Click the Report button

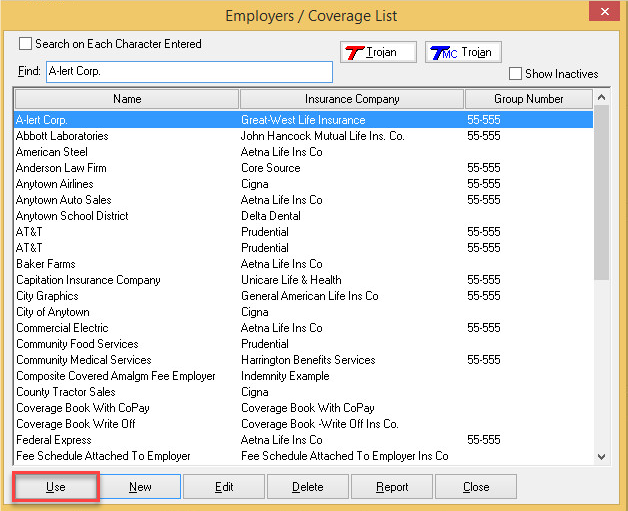[x=392, y=487]
